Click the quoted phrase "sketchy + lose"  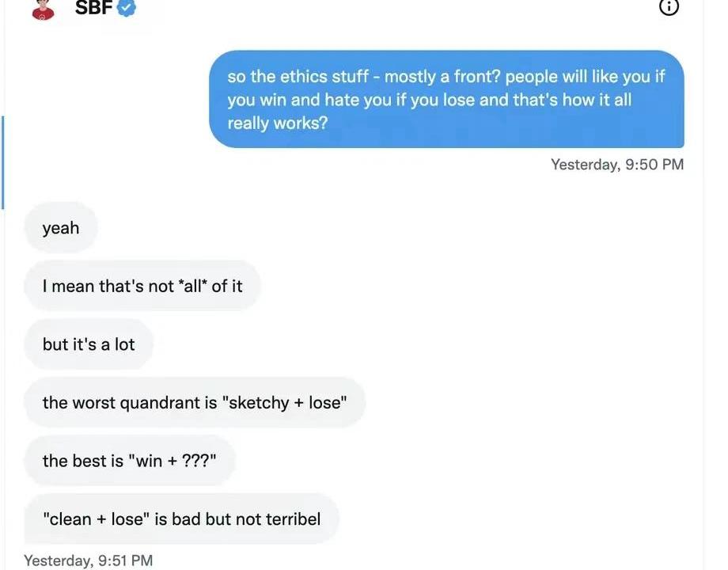pyautogui.click(x=284, y=402)
